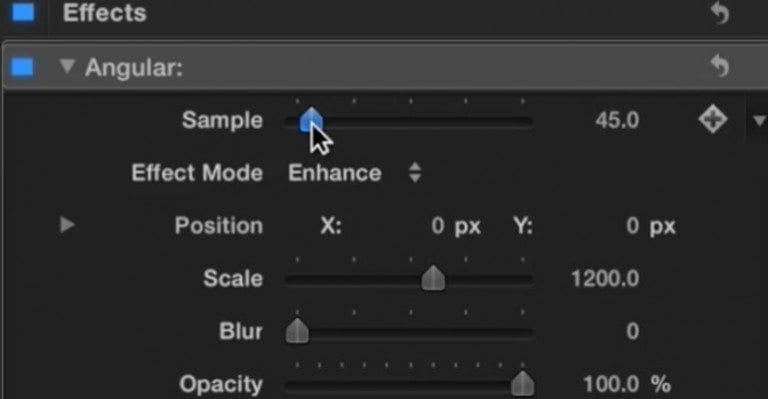Collapse the Angular effect disclosure triangle

(67, 66)
